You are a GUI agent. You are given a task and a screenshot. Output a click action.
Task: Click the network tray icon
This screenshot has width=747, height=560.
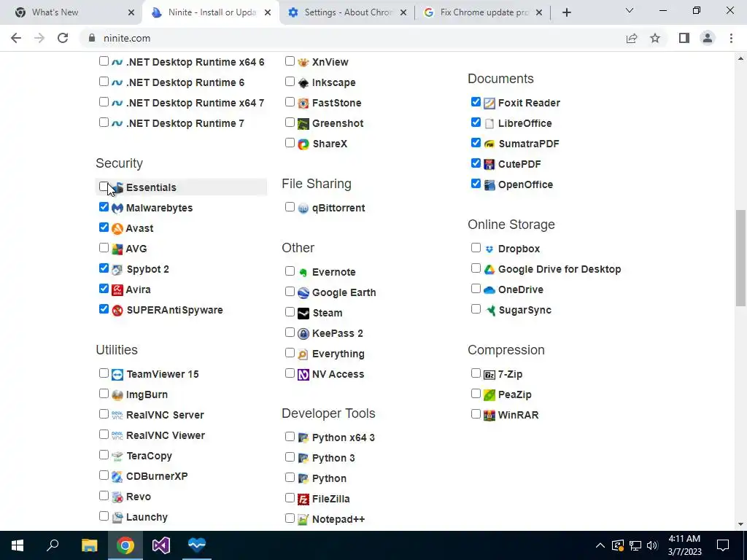tap(635, 545)
